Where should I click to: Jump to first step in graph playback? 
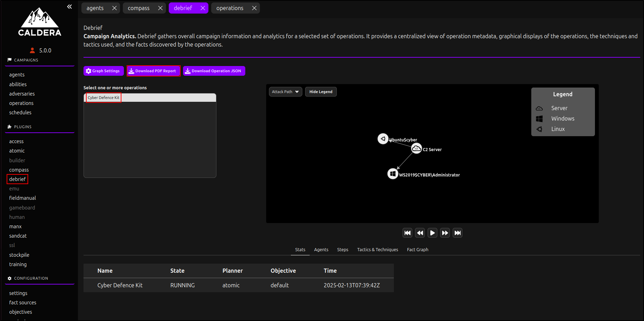[407, 233]
